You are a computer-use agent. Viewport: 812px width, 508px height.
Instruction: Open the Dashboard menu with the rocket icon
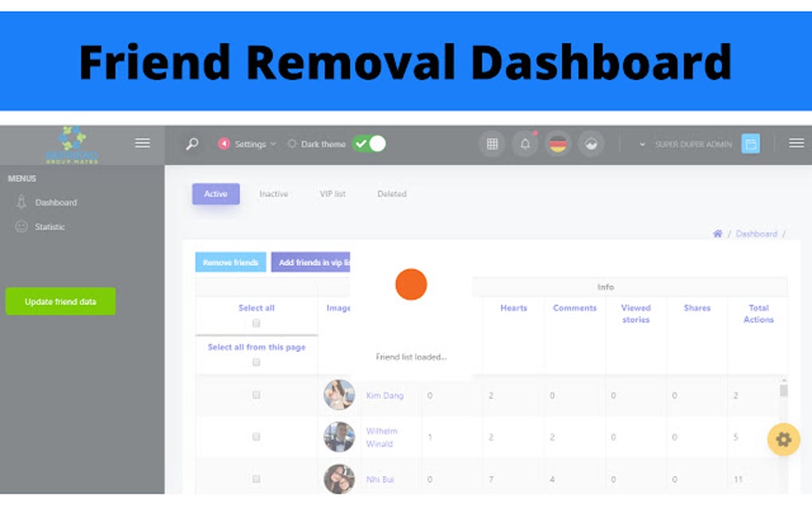coord(48,202)
